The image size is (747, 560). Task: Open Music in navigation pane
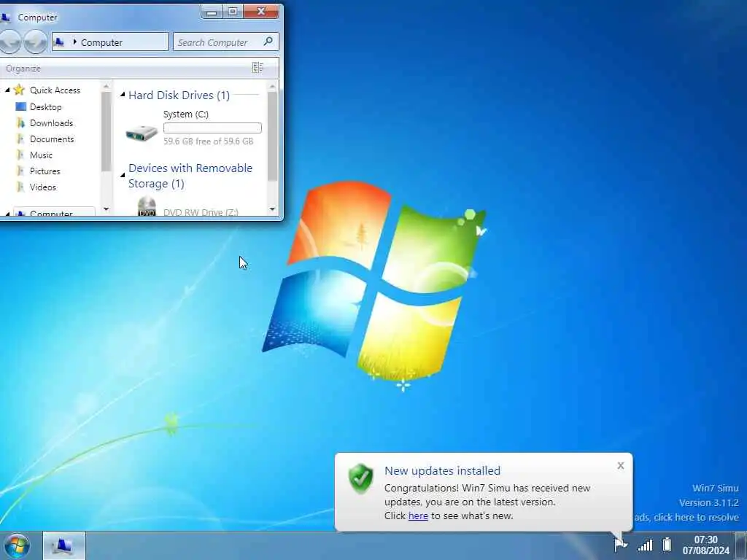click(x=41, y=155)
